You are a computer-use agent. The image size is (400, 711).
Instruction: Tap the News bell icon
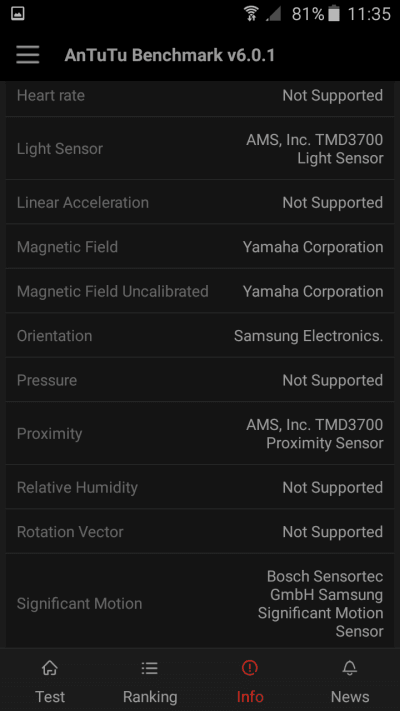click(x=350, y=667)
